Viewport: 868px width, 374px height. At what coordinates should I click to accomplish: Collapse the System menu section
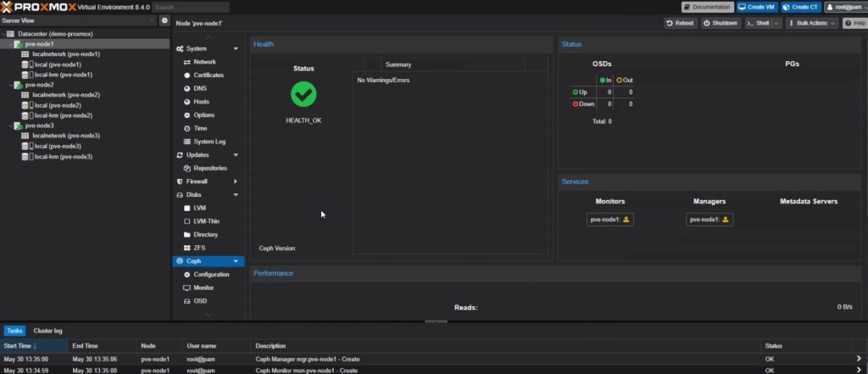pos(236,48)
